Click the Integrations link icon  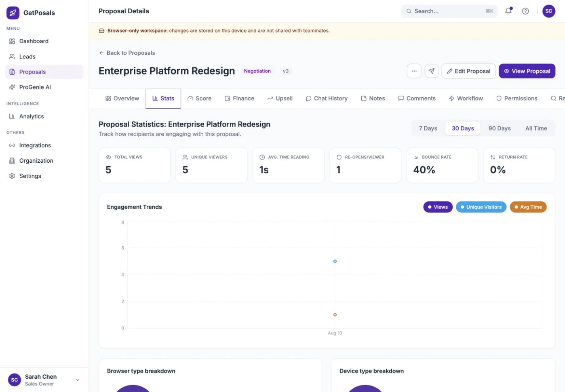[x=12, y=145]
